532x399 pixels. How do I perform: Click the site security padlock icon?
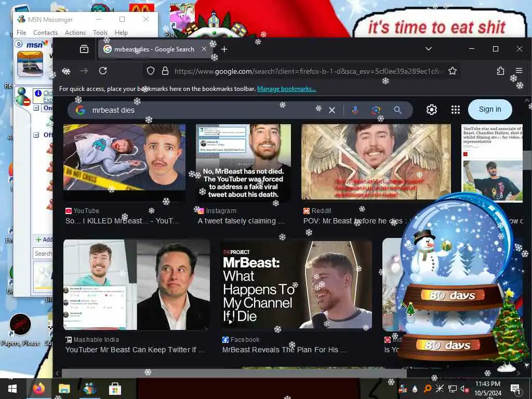point(165,71)
